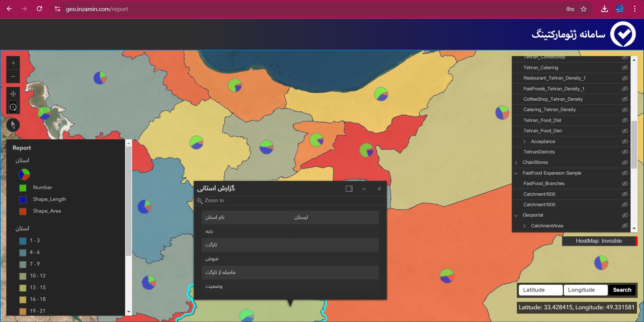
Task: Select the Catchment1000 layer item
Action: [x=539, y=194]
